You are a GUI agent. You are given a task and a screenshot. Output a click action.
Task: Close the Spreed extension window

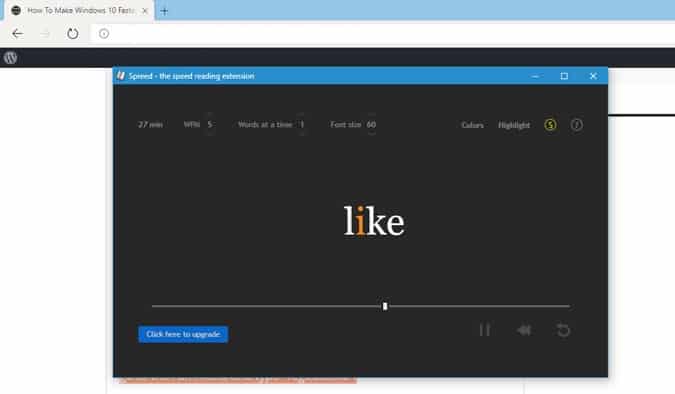coord(593,76)
